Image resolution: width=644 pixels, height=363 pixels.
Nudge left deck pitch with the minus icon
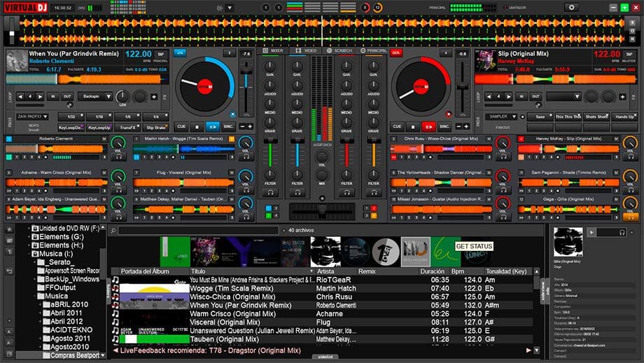point(242,127)
